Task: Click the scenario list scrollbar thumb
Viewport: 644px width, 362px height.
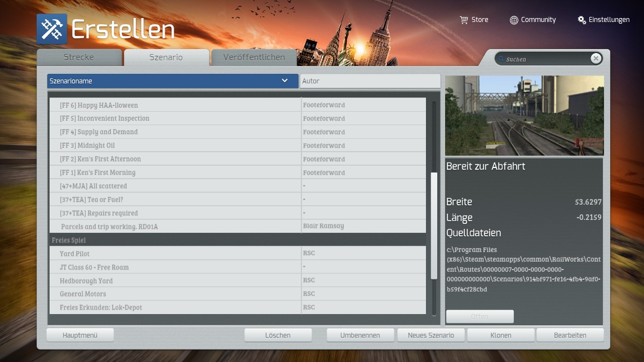Action: [x=434, y=226]
